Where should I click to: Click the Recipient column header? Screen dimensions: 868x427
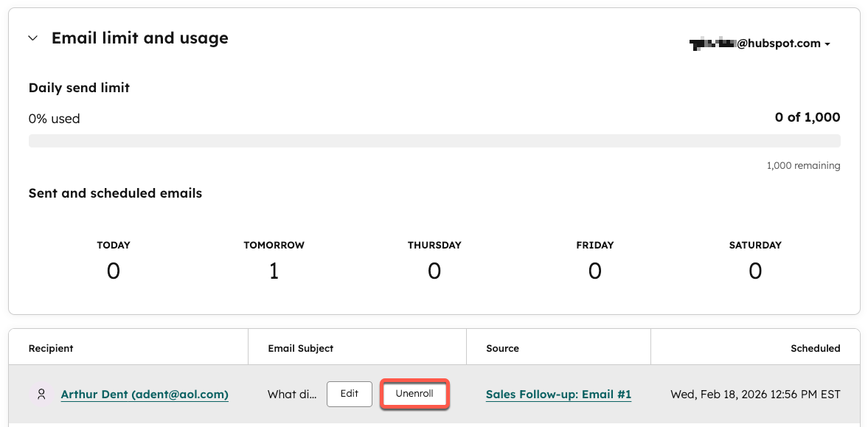(51, 348)
